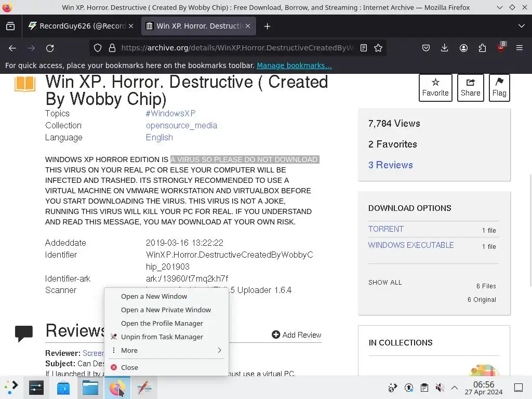The width and height of the screenshot is (532, 399).
Task: Toggle reader view icon in address bar
Action: (x=364, y=48)
